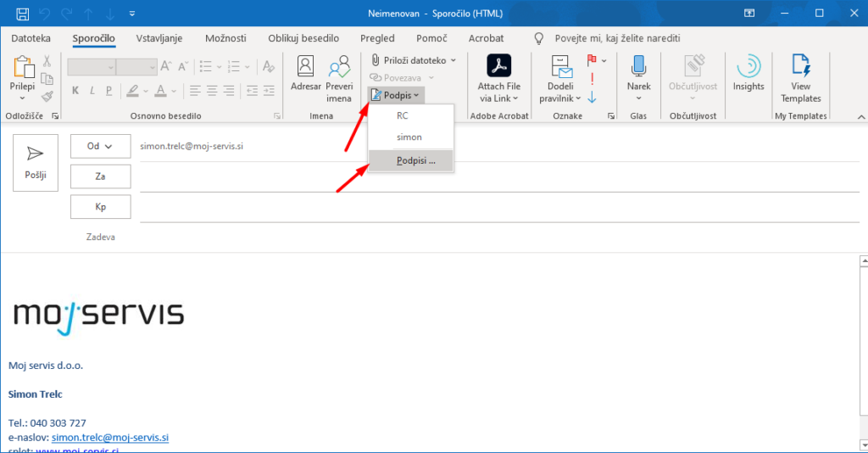The width and height of the screenshot is (868, 453).
Task: Click the numbered list icon
Action: coord(234,67)
